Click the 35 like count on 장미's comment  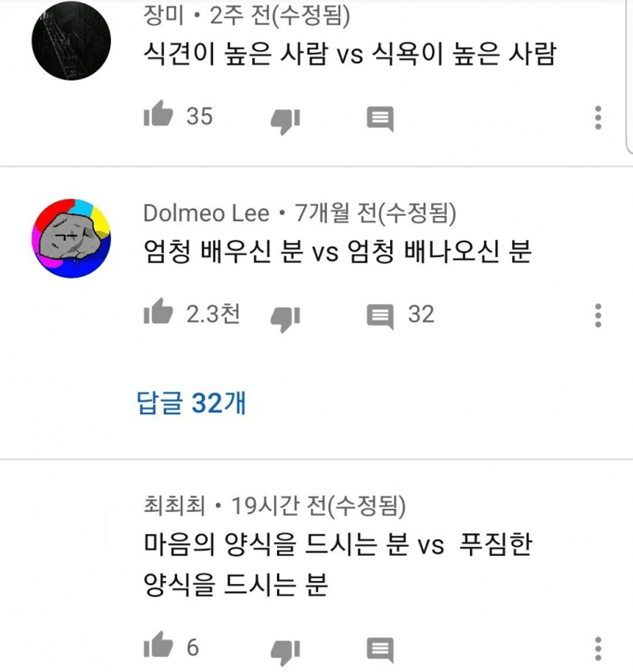(x=199, y=116)
